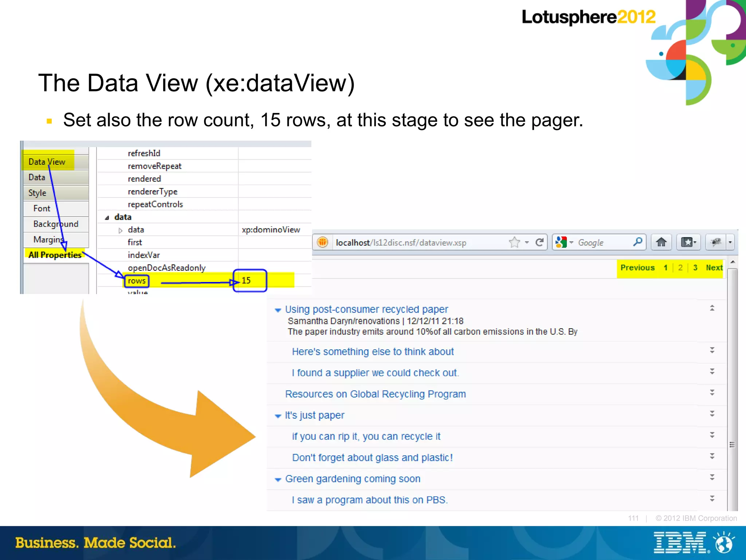Go to the browser home page icon
Image resolution: width=746 pixels, height=560 pixels.
(661, 242)
